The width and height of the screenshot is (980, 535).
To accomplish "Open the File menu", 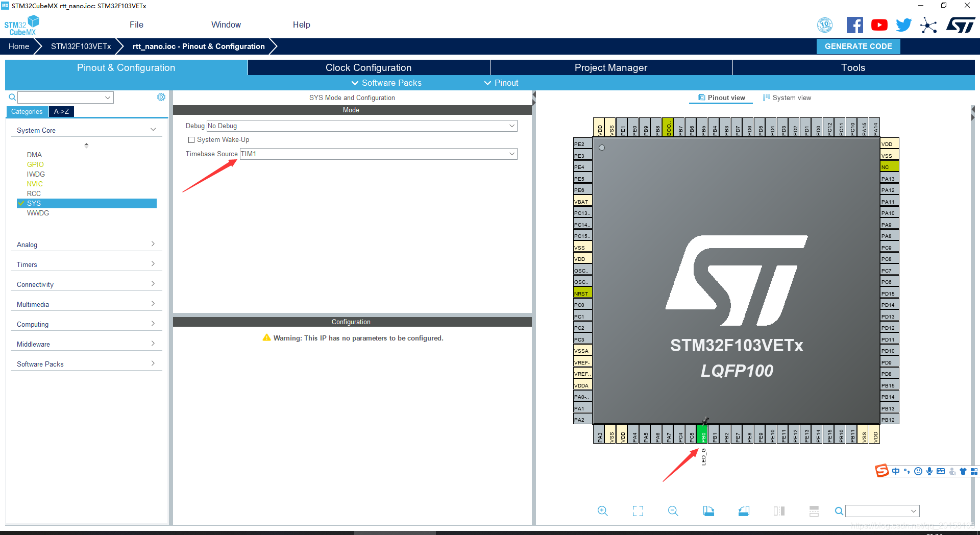I will [136, 25].
